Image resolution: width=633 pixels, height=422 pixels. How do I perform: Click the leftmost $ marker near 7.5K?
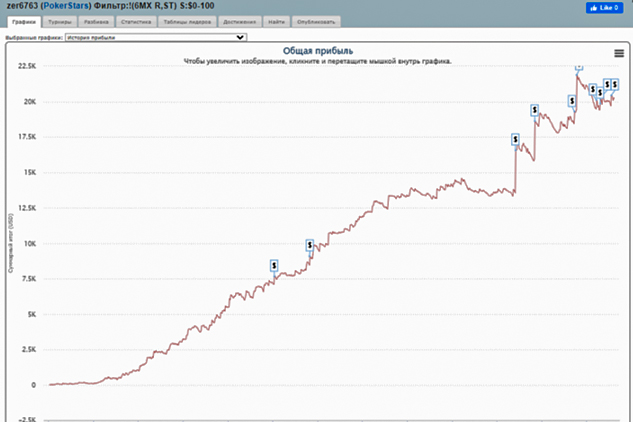274,265
